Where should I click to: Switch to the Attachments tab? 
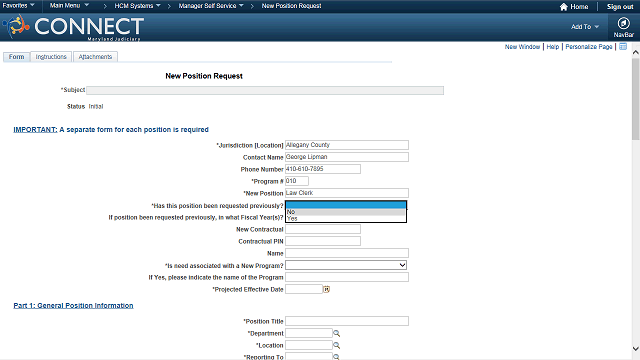tap(95, 57)
